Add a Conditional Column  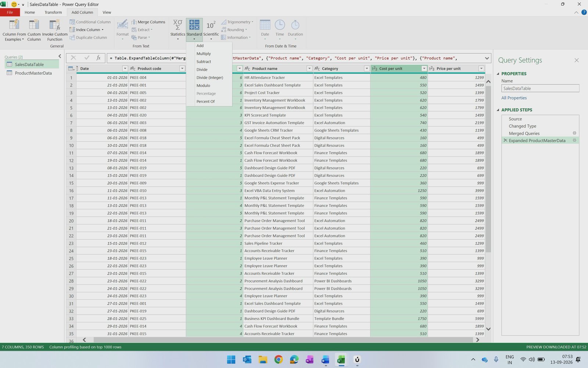[x=90, y=22]
